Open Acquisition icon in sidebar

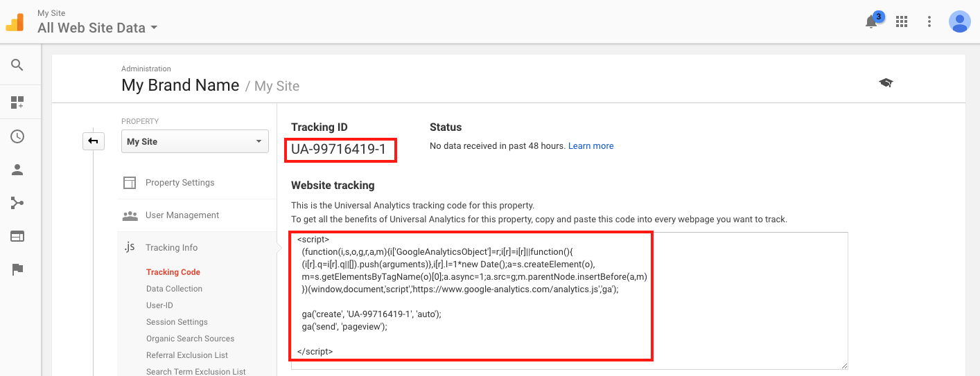(x=17, y=203)
